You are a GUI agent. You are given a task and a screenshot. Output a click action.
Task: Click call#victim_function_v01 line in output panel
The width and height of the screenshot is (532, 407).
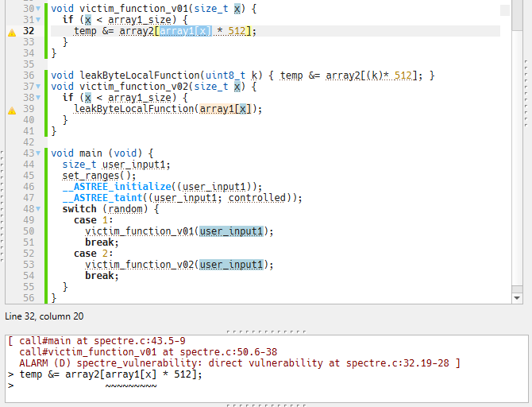(148, 352)
